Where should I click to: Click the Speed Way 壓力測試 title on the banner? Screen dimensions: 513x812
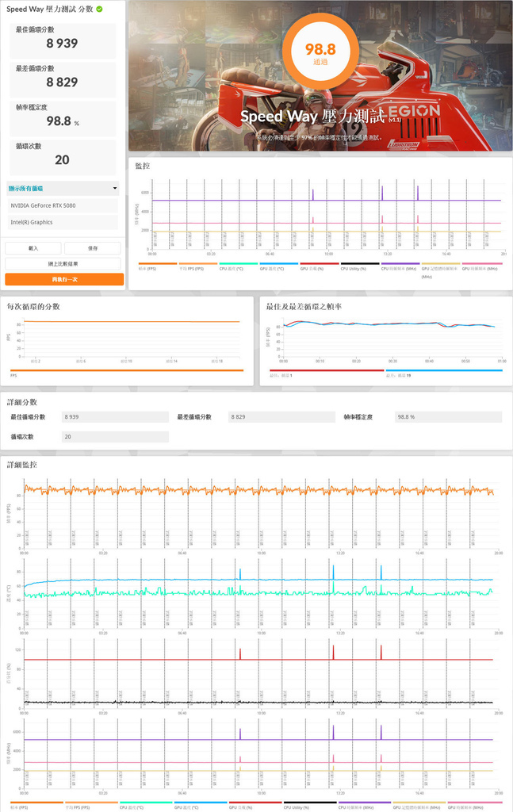(312, 116)
